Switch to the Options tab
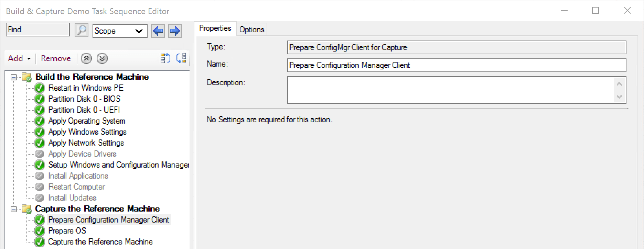This screenshot has width=644, height=249. 251,29
